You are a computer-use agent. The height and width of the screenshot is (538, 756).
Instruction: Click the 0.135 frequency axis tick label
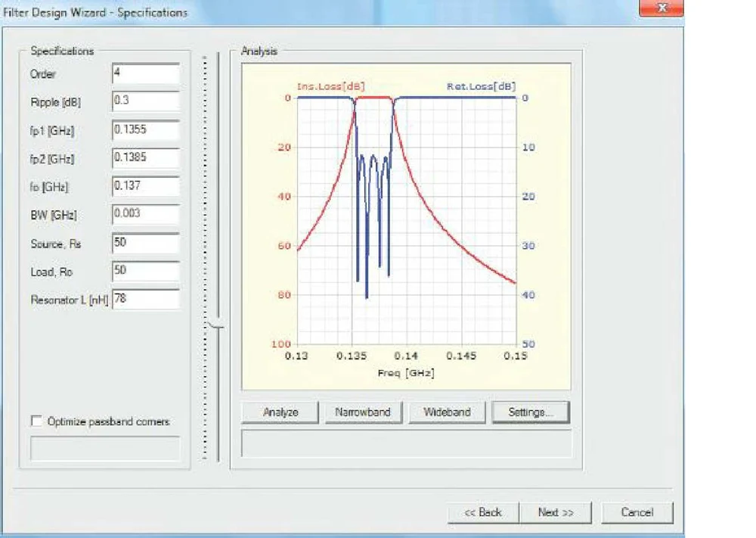352,356
